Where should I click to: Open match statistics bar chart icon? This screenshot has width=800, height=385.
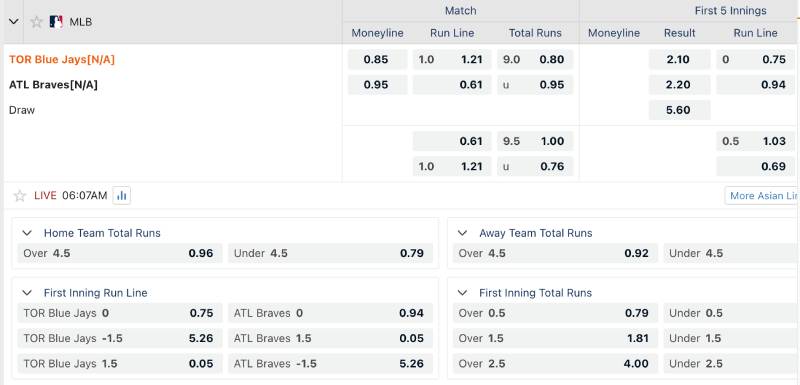[121, 195]
